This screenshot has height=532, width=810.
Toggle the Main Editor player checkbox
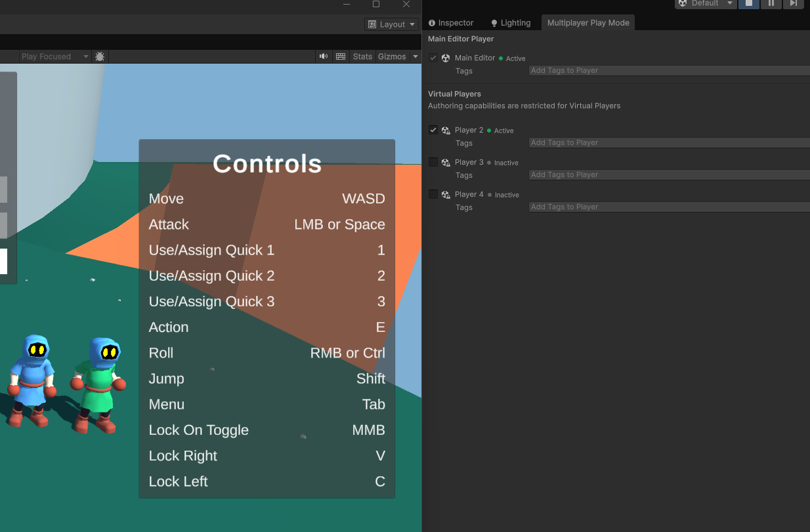click(433, 58)
